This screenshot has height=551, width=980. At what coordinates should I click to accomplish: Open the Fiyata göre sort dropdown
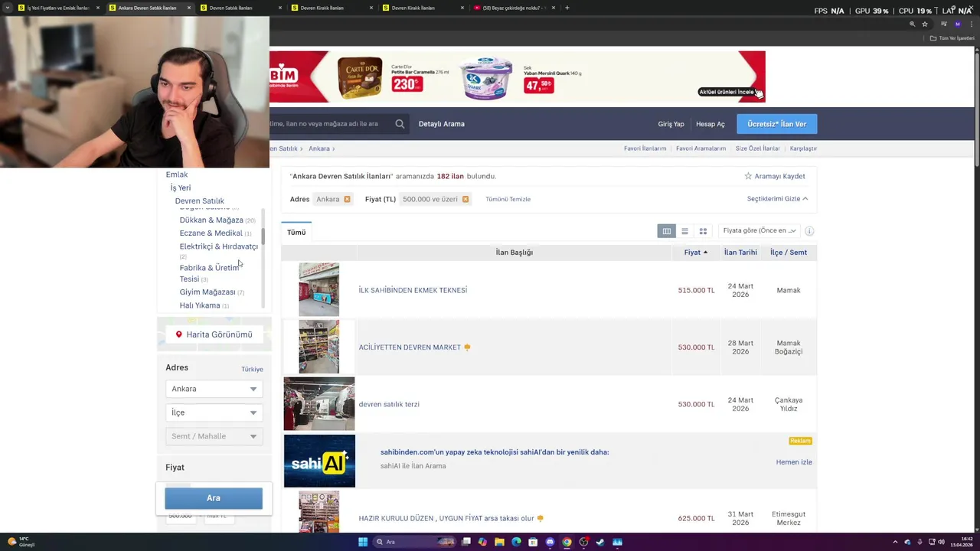pyautogui.click(x=759, y=230)
